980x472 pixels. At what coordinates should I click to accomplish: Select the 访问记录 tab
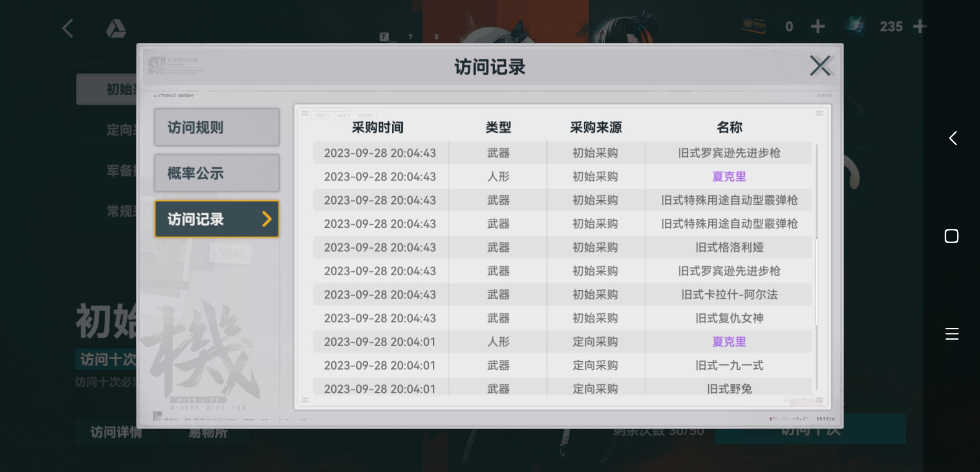pos(217,219)
